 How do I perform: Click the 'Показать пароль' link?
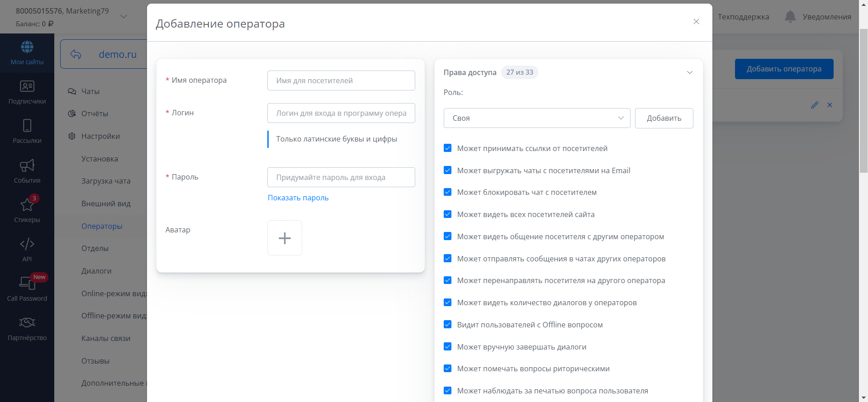coord(298,198)
